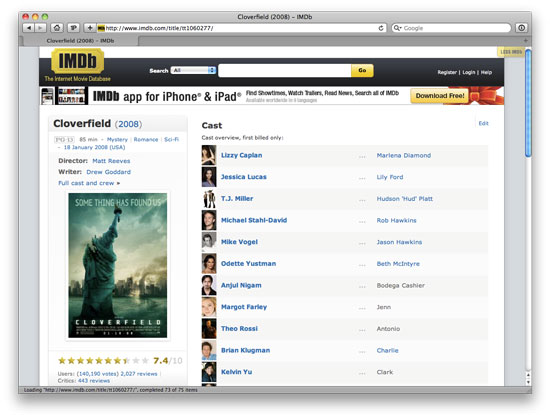Add bookmark with the plus button
Image resolution: width=550 pixels, height=415 pixels.
click(x=90, y=28)
